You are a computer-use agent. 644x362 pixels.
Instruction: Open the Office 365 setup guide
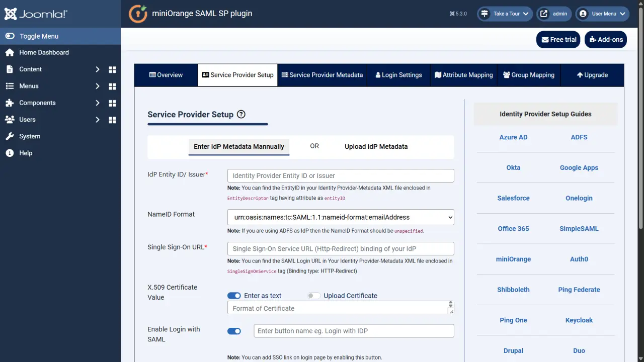513,229
